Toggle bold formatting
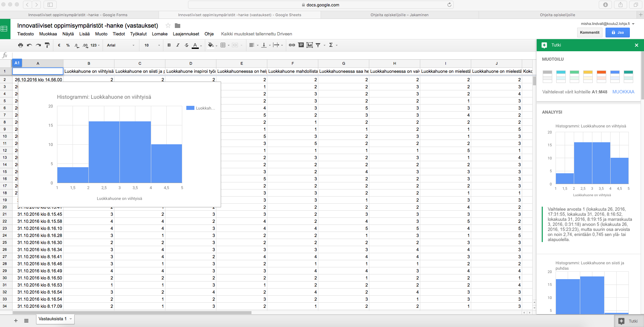 tap(169, 45)
